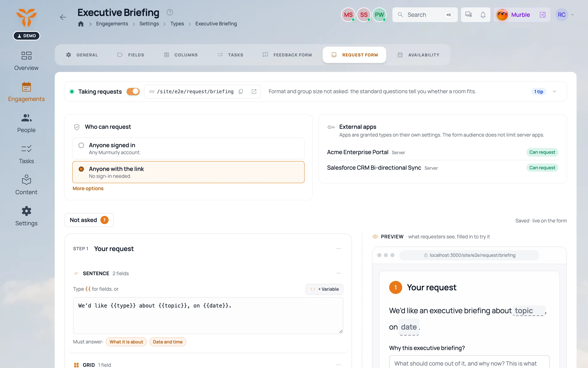Expand the Not asked 7 list

(x=89, y=220)
